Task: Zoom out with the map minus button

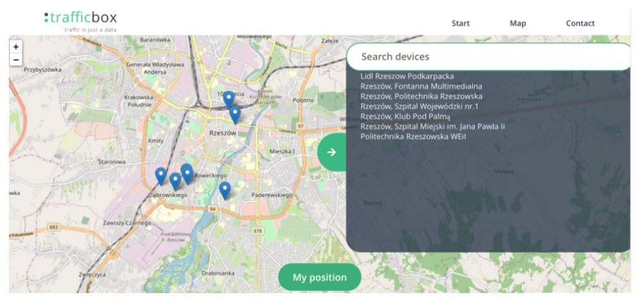Action: (15, 60)
